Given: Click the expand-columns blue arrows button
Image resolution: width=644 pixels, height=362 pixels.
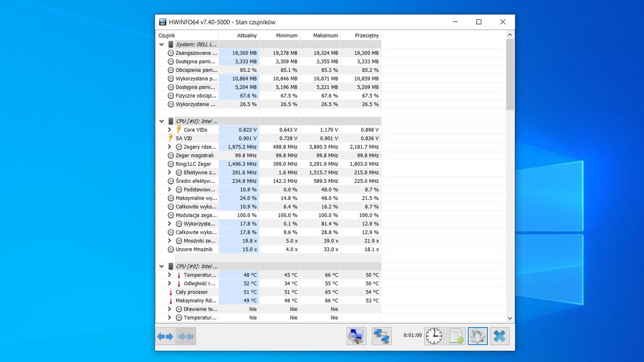Looking at the screenshot, I should [165, 336].
